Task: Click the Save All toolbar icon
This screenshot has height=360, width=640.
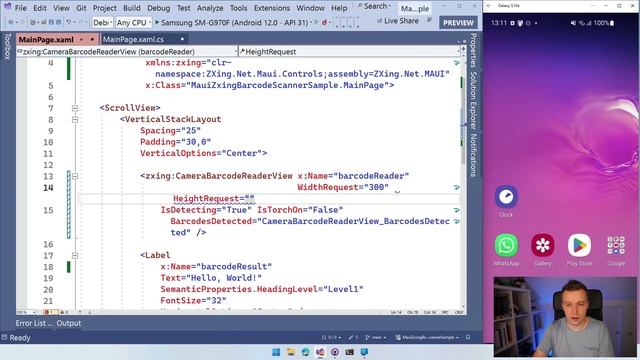Action: click(x=59, y=22)
